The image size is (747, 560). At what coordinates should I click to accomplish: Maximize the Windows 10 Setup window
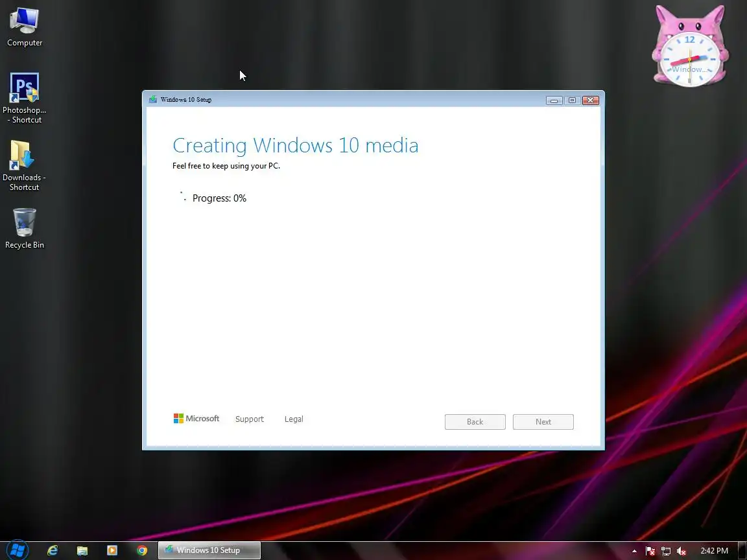(x=572, y=100)
